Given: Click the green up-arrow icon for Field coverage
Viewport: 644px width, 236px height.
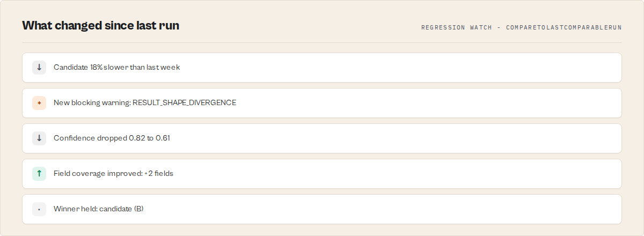Looking at the screenshot, I should pyautogui.click(x=39, y=174).
